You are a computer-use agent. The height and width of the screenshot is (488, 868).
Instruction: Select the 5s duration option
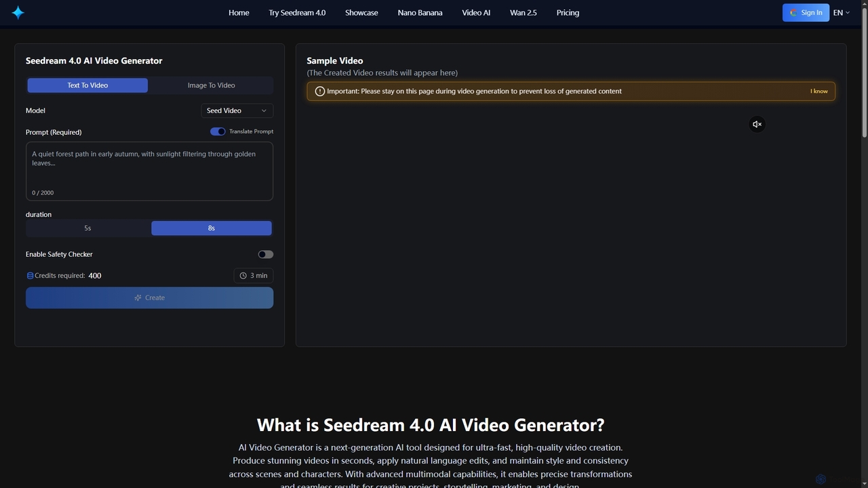tap(88, 228)
